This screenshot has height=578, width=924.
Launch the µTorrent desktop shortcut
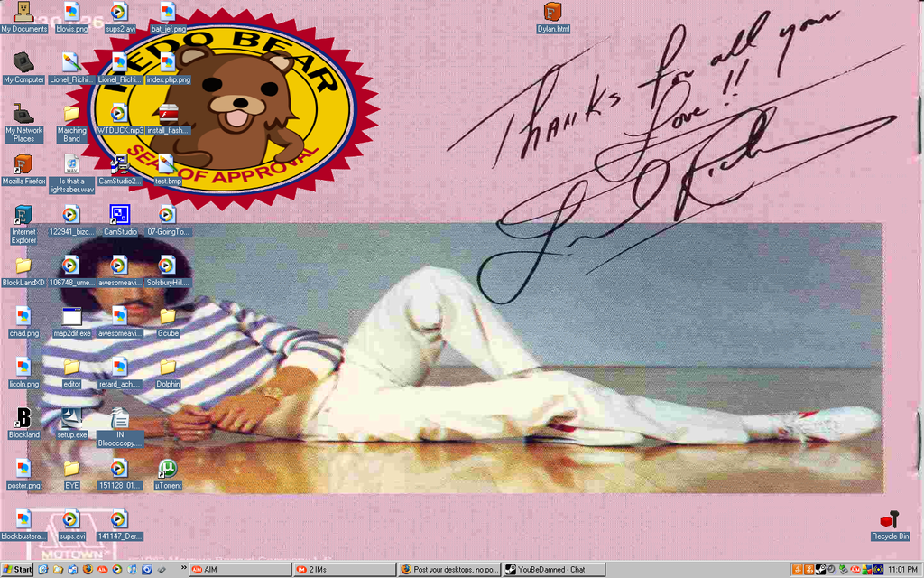[x=168, y=474]
